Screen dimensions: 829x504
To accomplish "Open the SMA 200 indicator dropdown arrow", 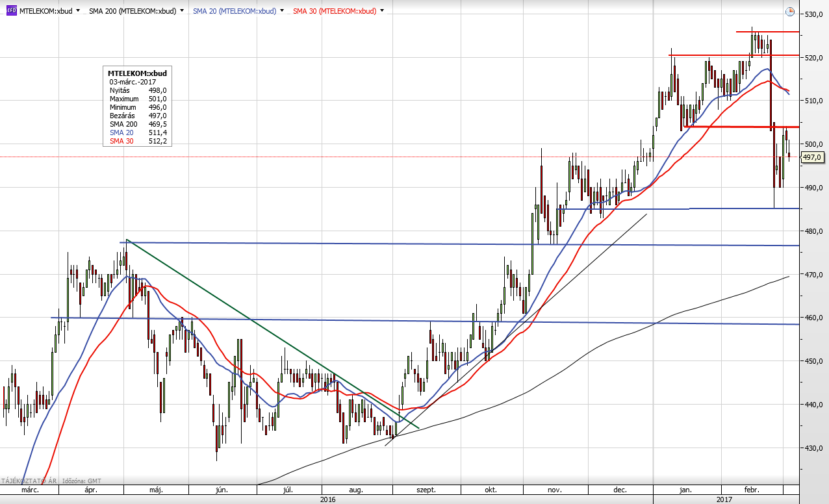I will 182,11.
